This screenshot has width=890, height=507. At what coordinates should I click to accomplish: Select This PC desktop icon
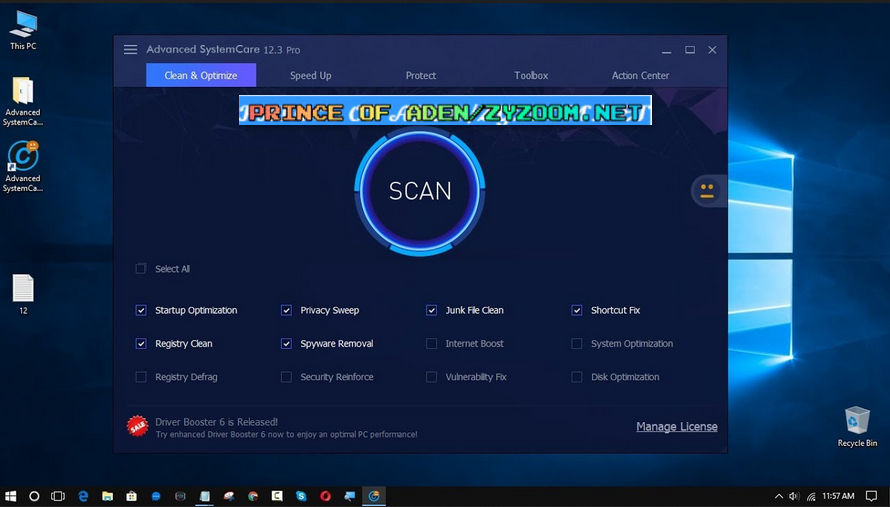coord(23,30)
